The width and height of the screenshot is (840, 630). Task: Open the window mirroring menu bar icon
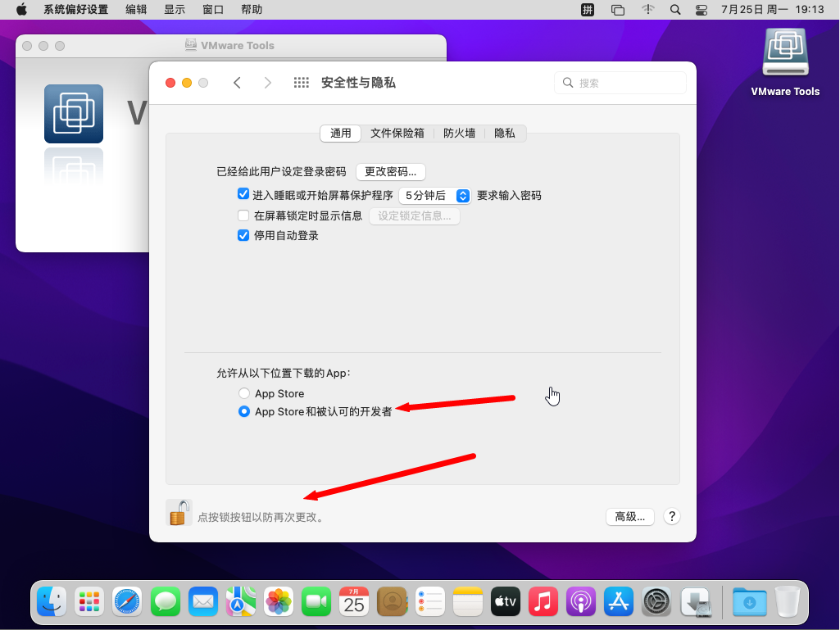618,10
